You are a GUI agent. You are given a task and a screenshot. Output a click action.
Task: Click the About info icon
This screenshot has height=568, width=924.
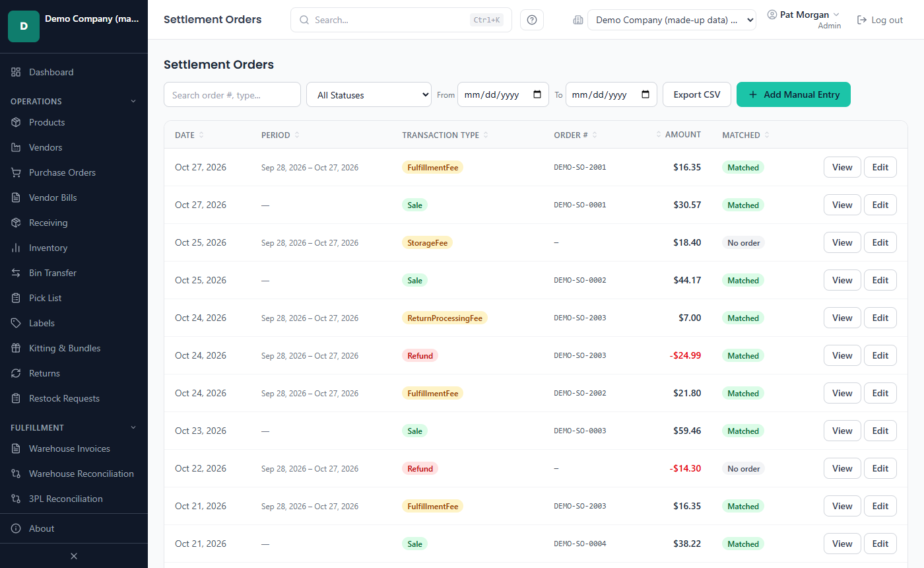pos(16,528)
